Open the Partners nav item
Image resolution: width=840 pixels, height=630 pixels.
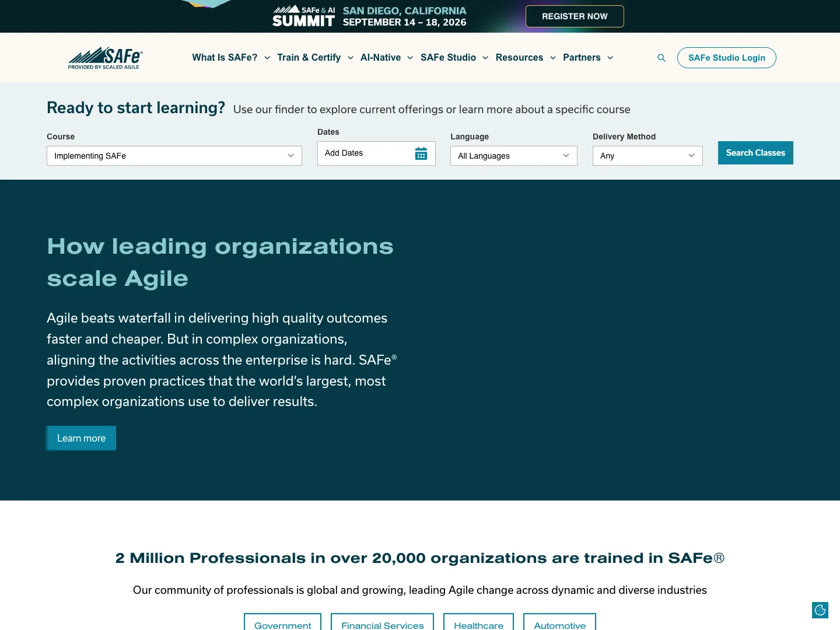pos(582,58)
